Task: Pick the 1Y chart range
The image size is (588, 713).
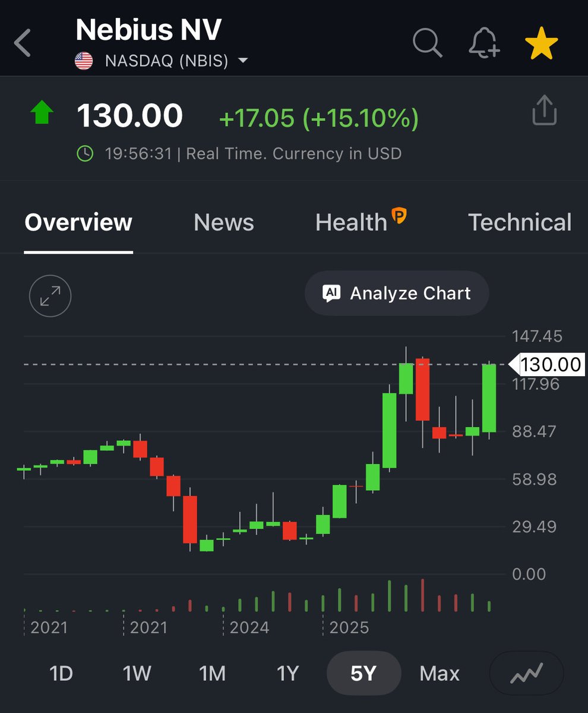Action: point(287,673)
